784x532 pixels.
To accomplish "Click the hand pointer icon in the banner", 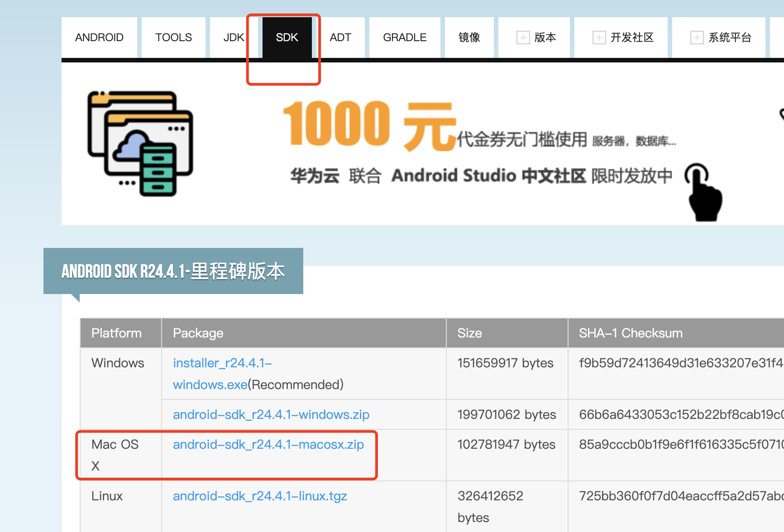I will point(704,192).
